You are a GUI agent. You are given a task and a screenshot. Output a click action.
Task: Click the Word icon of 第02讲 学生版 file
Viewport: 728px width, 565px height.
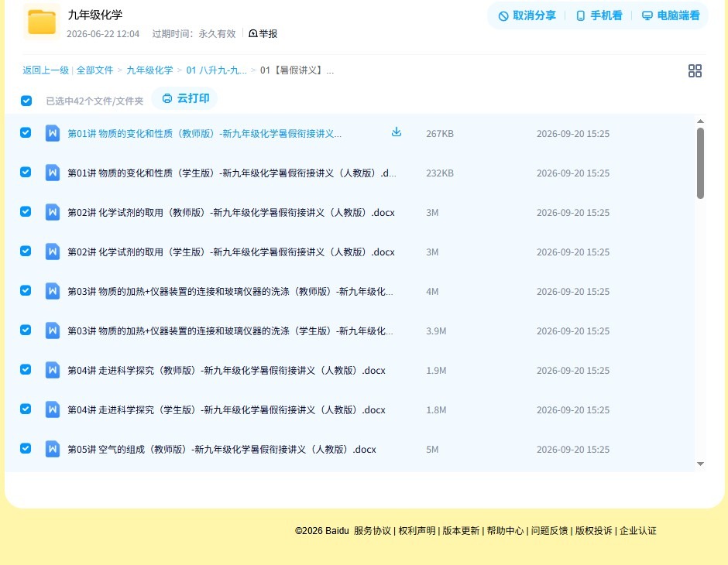[x=53, y=252]
